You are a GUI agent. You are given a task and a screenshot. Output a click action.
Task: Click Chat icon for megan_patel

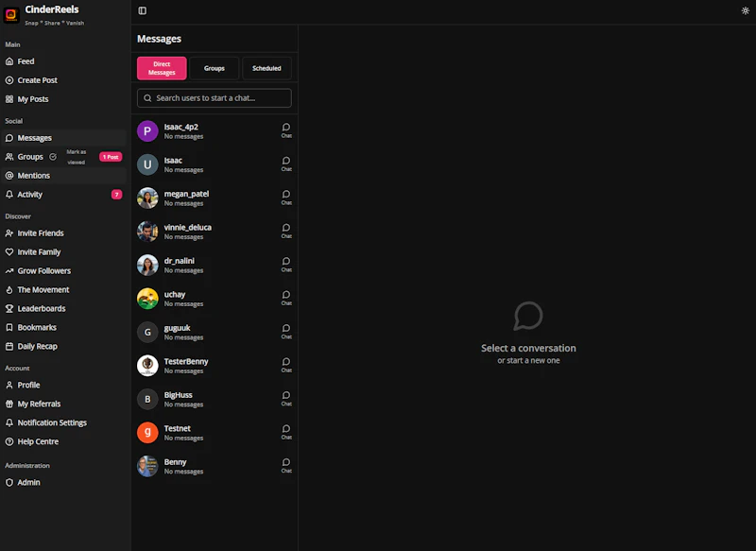point(286,198)
